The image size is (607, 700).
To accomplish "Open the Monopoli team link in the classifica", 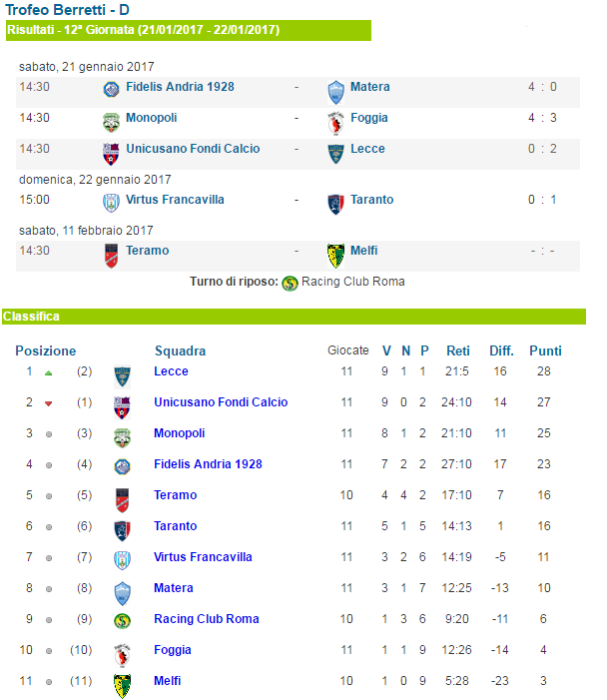I will pos(179,433).
